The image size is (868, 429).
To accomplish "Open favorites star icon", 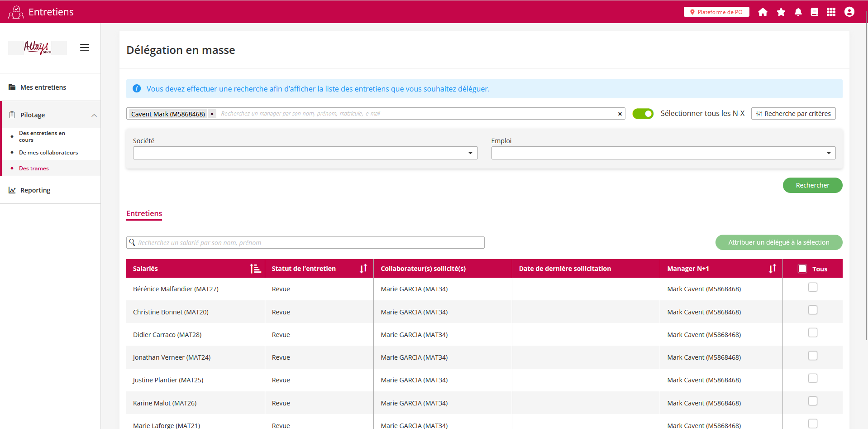I will tap(781, 12).
